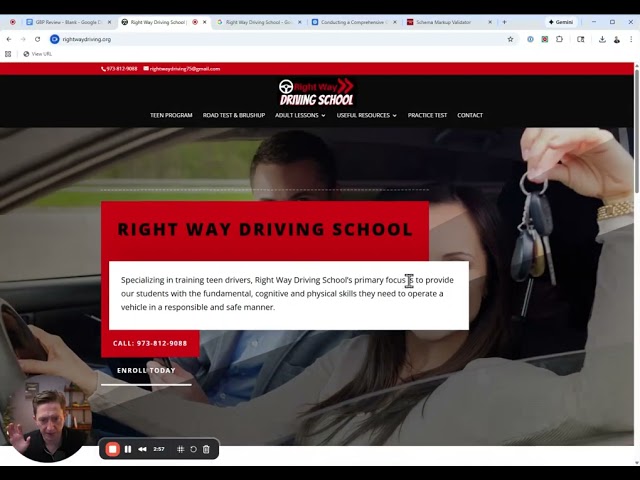This screenshot has height=480, width=640.
Task: Stop the screen recording
Action: (x=112, y=449)
